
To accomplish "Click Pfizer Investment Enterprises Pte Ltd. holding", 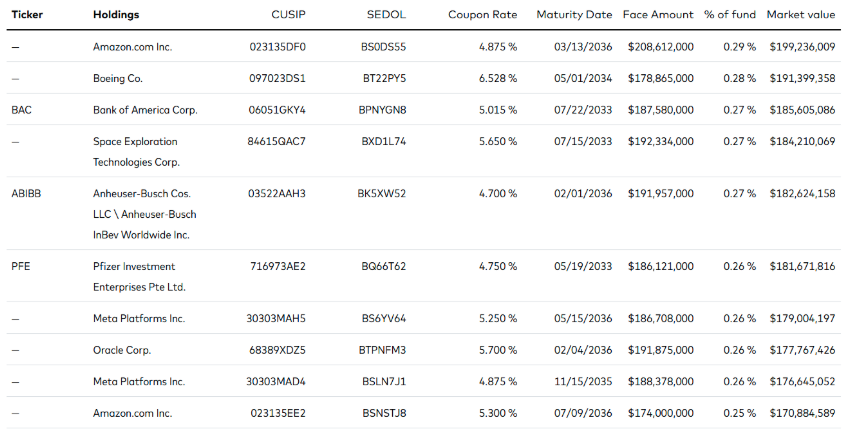I will click(139, 276).
